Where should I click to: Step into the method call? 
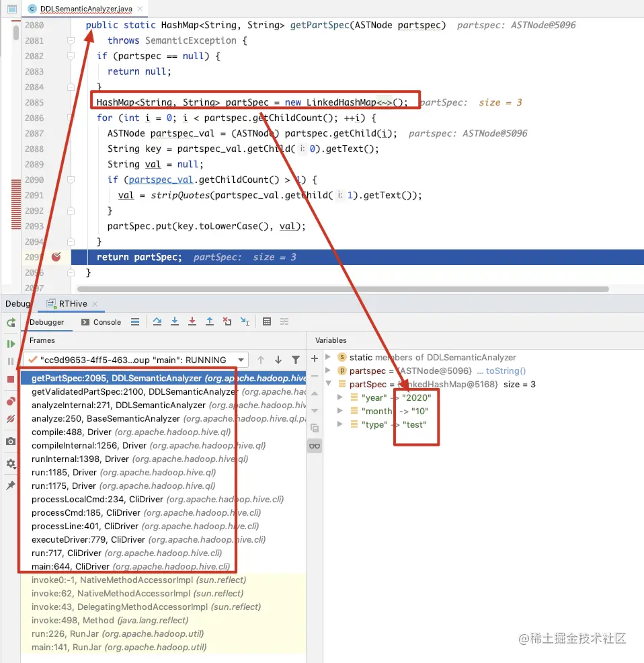click(x=175, y=322)
